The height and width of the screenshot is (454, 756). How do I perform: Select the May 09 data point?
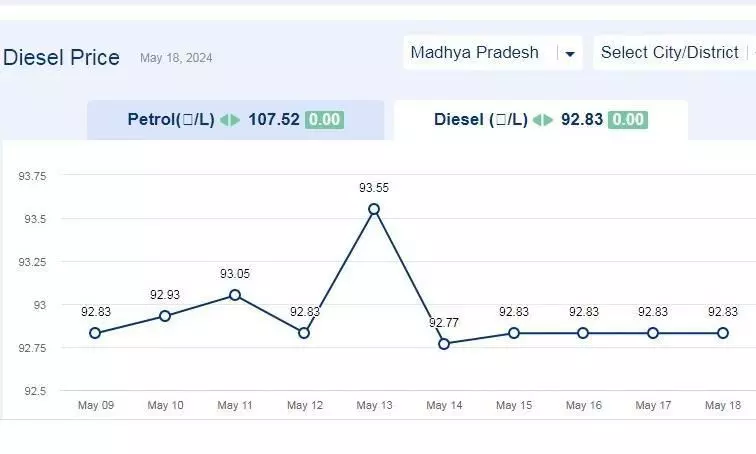[95, 333]
